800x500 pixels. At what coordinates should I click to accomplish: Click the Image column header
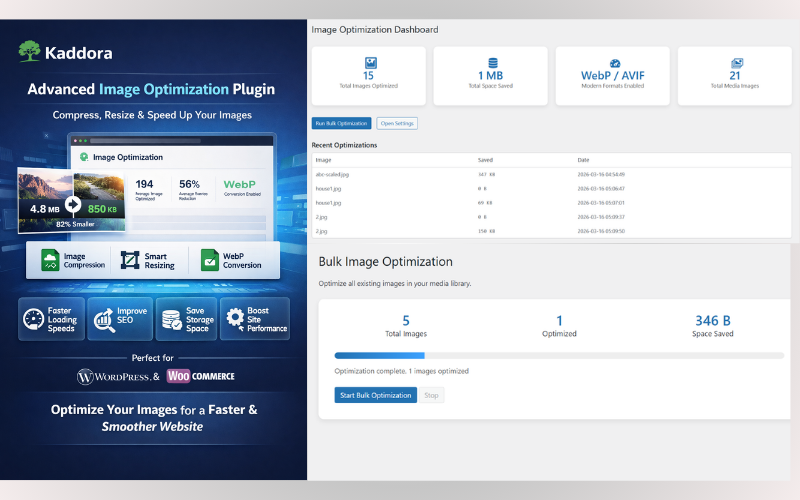tap(323, 160)
